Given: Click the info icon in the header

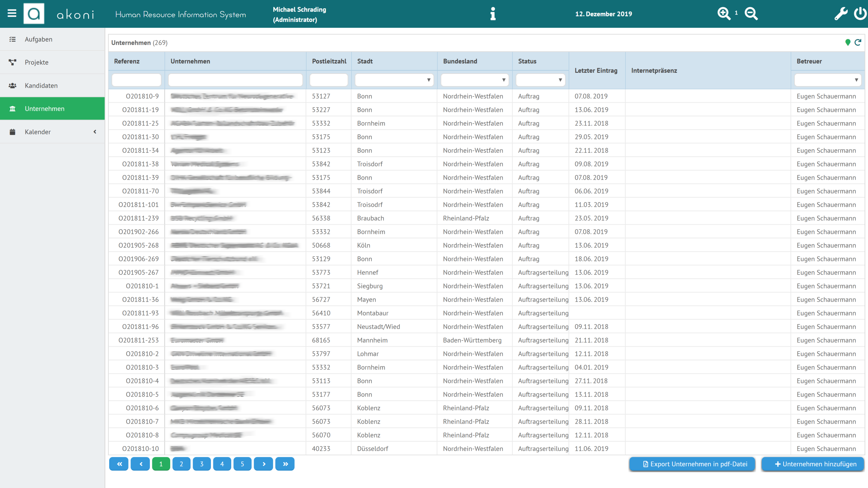Looking at the screenshot, I should pyautogui.click(x=493, y=14).
